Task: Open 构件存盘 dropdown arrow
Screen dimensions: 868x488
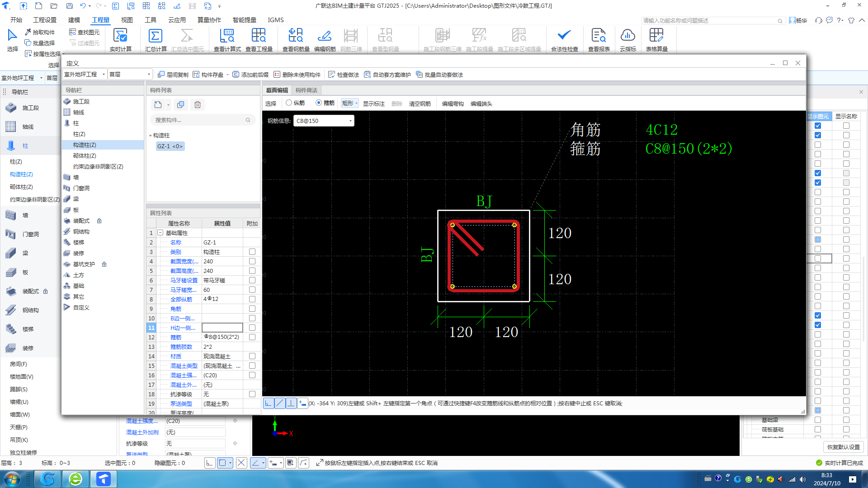Action: [227, 75]
